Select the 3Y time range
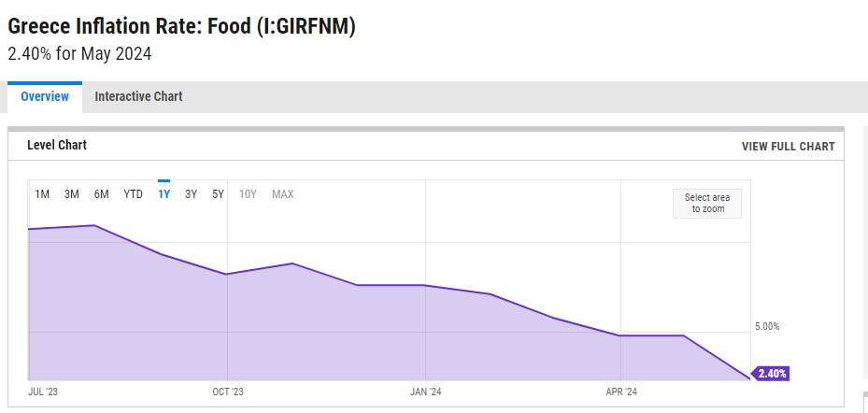 click(x=191, y=194)
